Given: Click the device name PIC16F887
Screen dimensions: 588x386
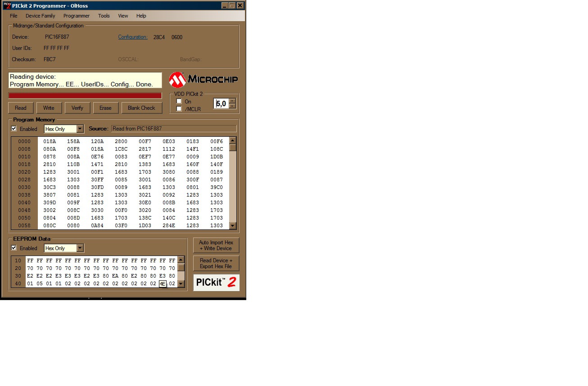Looking at the screenshot, I should coord(57,37).
